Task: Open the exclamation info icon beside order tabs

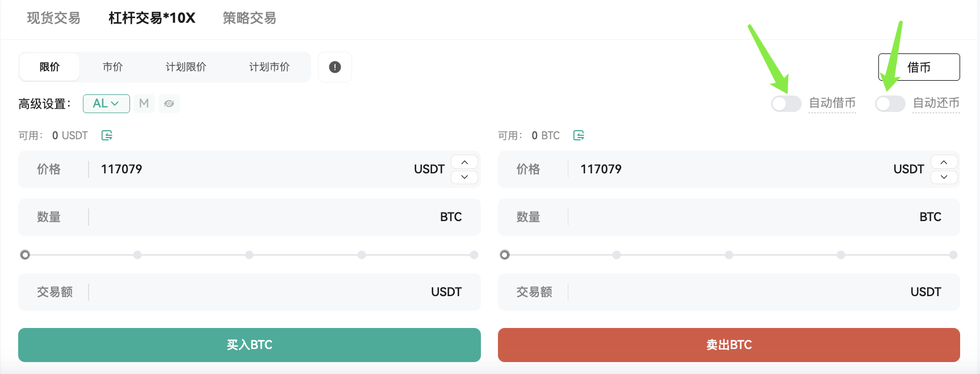Action: [x=335, y=67]
